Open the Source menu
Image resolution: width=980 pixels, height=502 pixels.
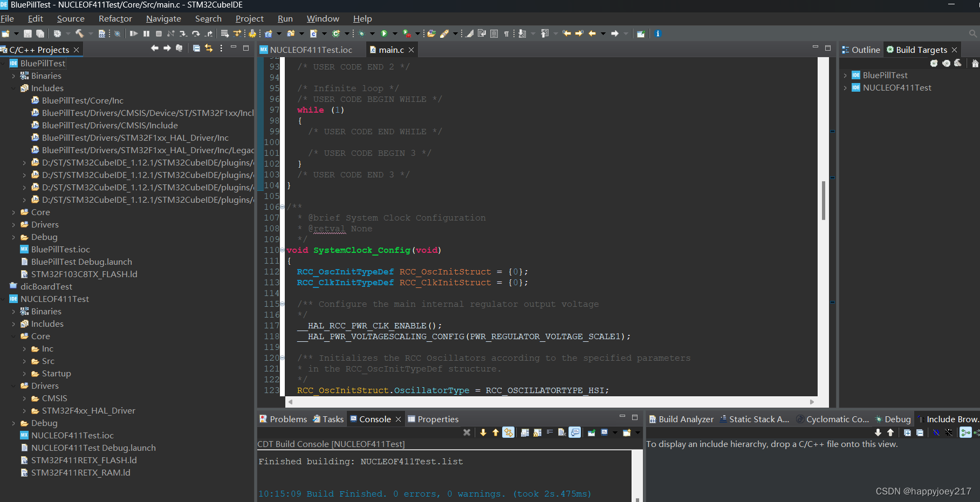pos(71,18)
